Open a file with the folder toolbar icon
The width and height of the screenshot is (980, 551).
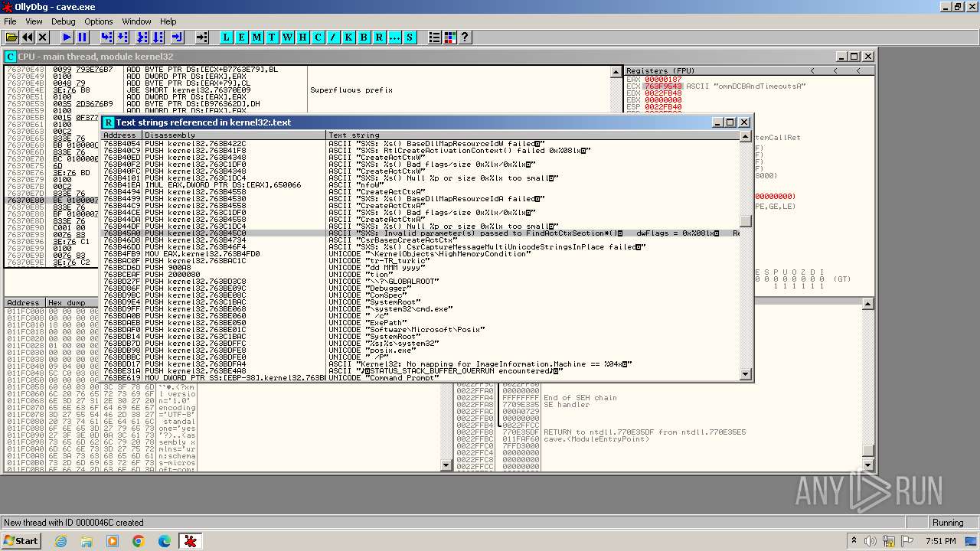point(11,37)
